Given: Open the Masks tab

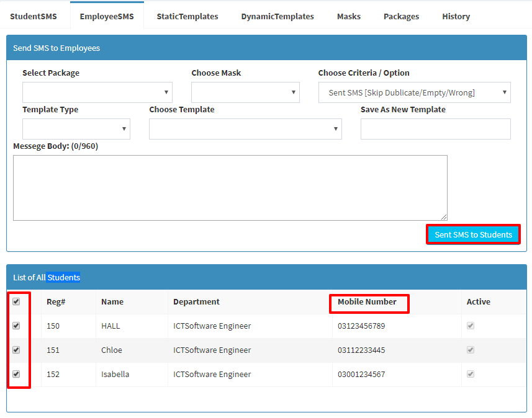Looking at the screenshot, I should (348, 16).
